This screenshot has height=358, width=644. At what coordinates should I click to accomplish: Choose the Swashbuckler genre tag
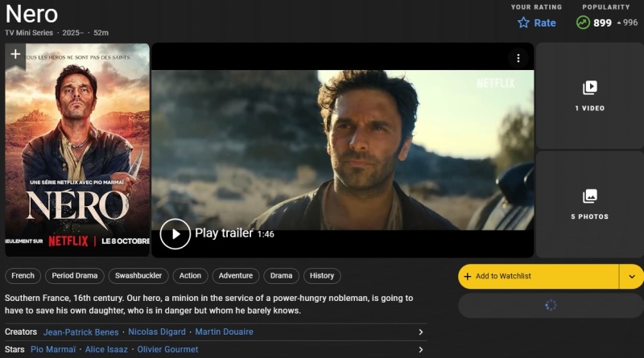pos(138,276)
